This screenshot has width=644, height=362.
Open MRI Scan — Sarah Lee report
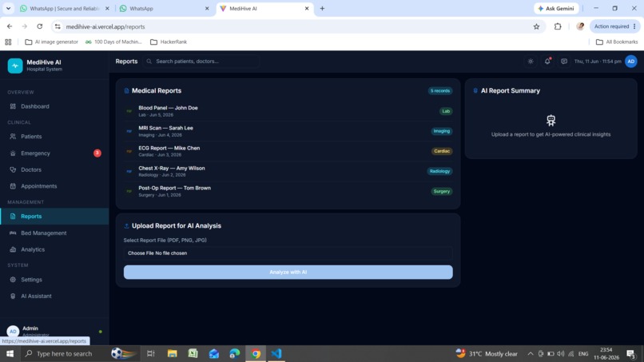pyautogui.click(x=288, y=131)
